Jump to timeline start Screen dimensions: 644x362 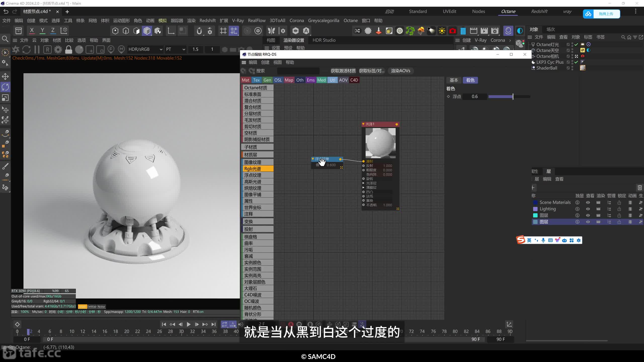164,324
